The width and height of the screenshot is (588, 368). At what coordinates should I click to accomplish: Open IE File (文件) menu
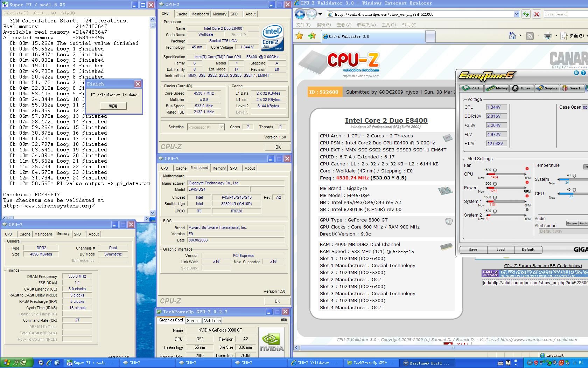tap(303, 25)
